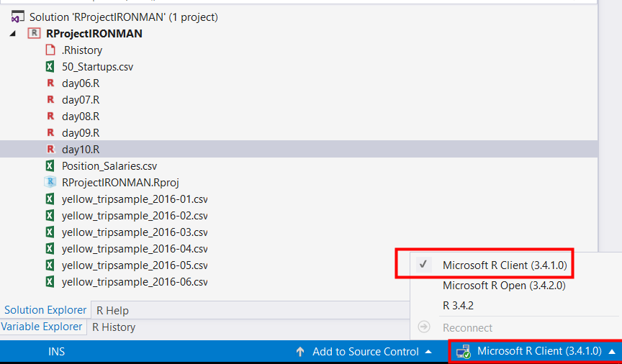Choose R 3.4.2 from the interpreter menu
Screen dimensions: 622x364
(x=458, y=306)
